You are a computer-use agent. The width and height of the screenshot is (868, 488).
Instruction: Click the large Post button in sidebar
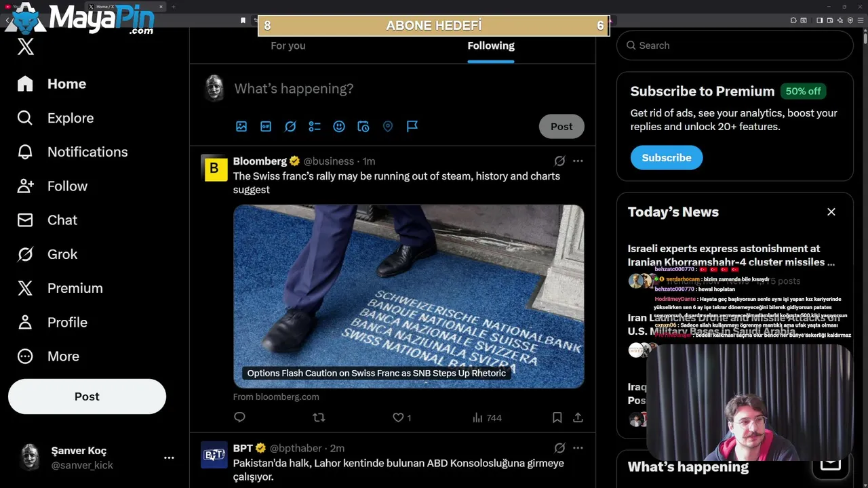(x=87, y=396)
